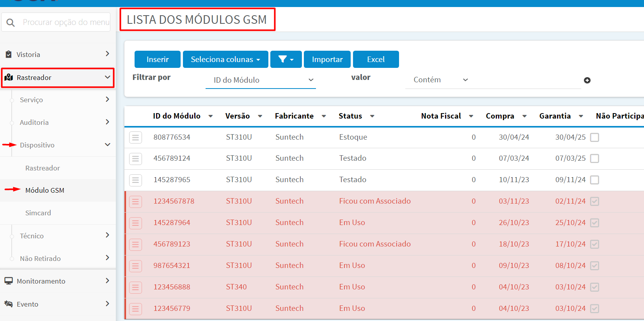Toggle Não Participa checkbox for 456789123
The image size is (644, 321).
click(594, 244)
